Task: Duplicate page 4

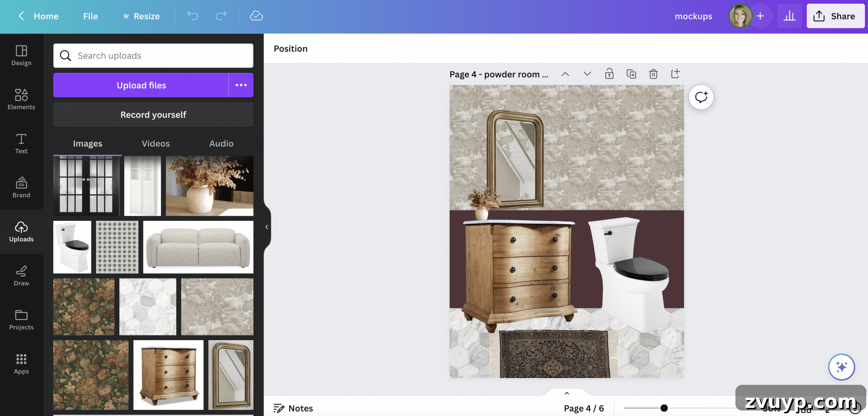Action: [631, 74]
